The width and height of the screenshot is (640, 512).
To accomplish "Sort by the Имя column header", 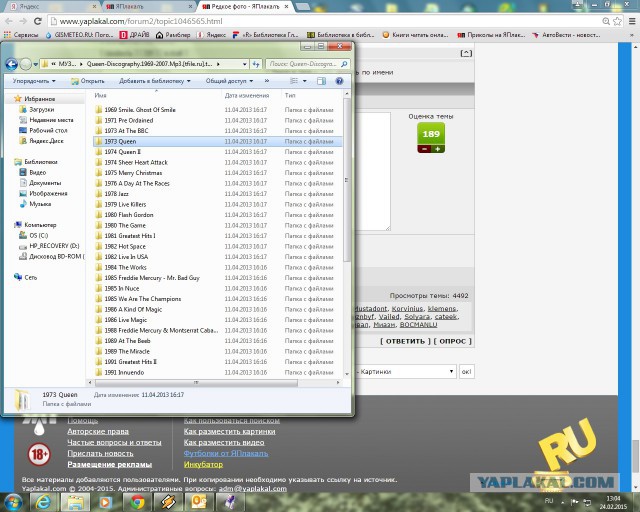I will click(x=100, y=95).
